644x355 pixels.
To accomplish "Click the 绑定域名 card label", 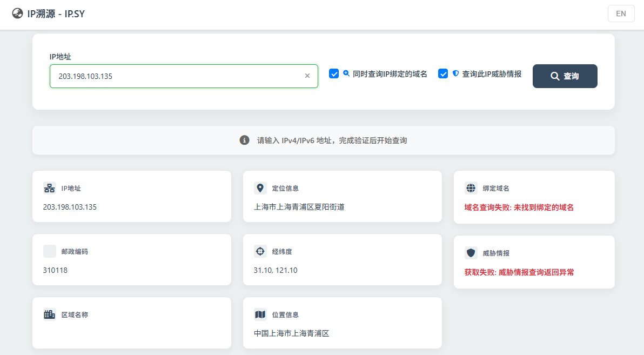I will tap(496, 188).
